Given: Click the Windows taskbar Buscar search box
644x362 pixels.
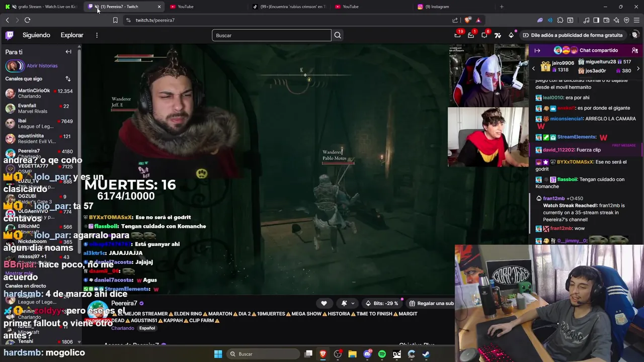Looking at the screenshot, I should (x=263, y=354).
